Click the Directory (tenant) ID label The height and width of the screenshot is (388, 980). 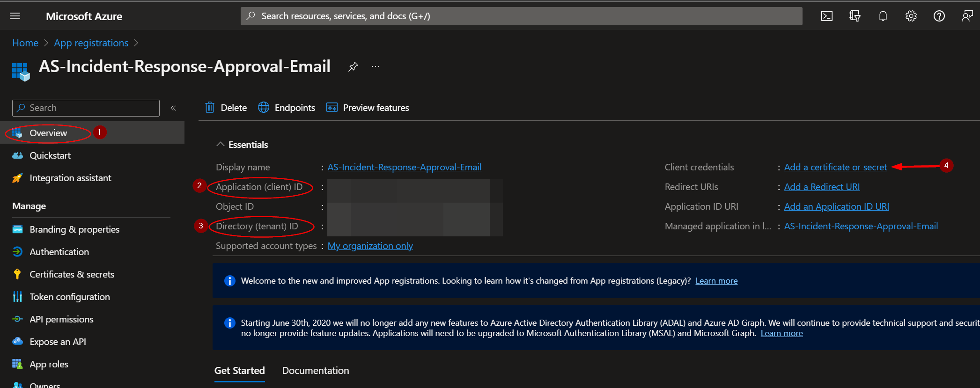257,226
